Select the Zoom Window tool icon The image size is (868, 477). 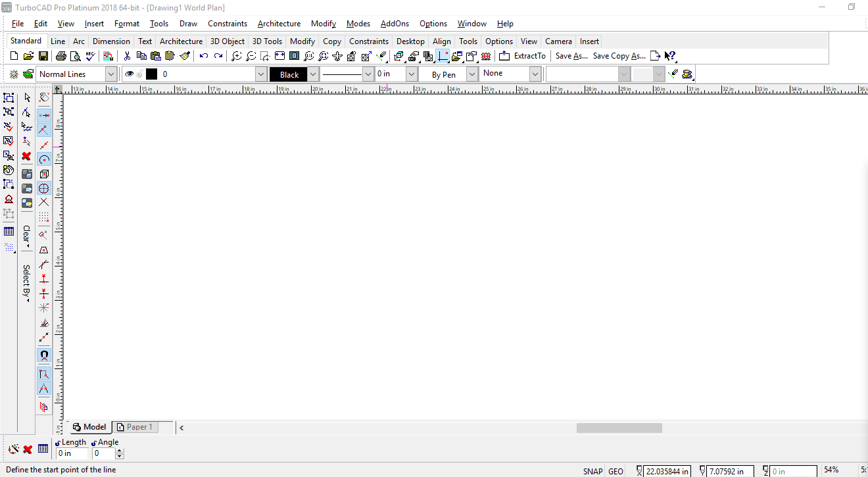coord(265,56)
